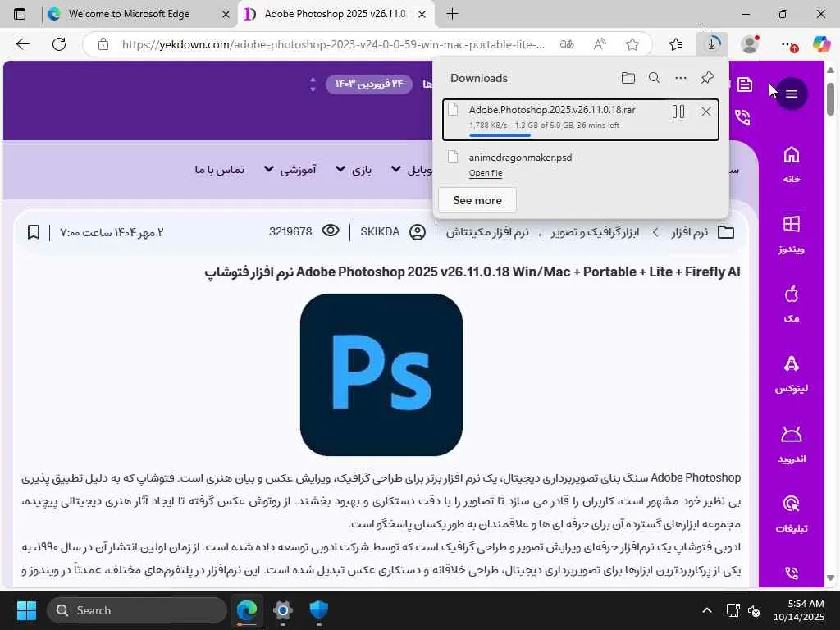Click the SKIDKA author link
The height and width of the screenshot is (630, 840).
point(380,232)
